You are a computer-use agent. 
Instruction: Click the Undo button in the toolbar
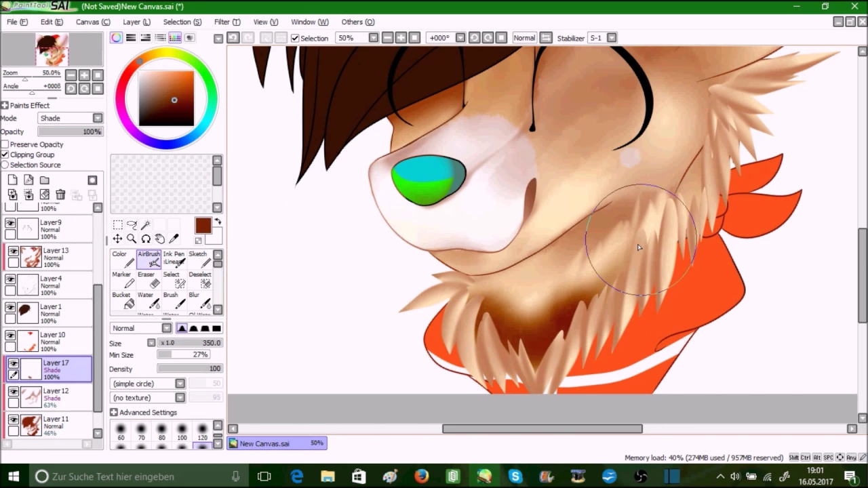(x=233, y=38)
